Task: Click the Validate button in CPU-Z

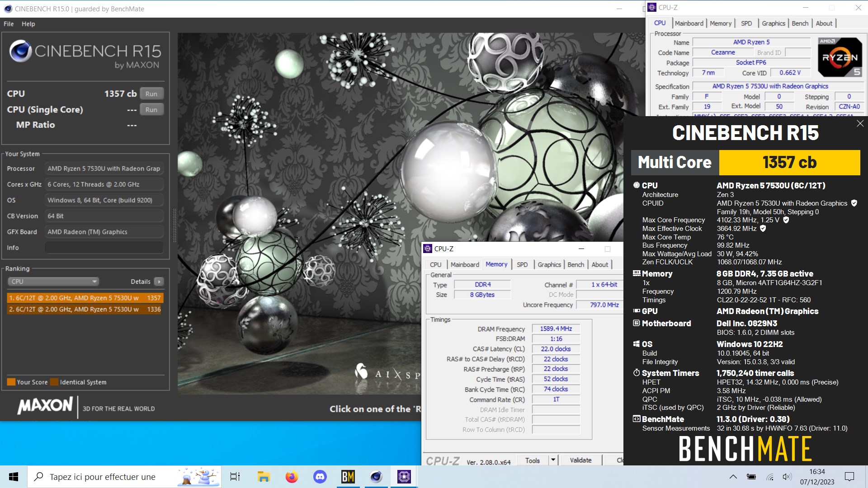Action: pyautogui.click(x=580, y=460)
